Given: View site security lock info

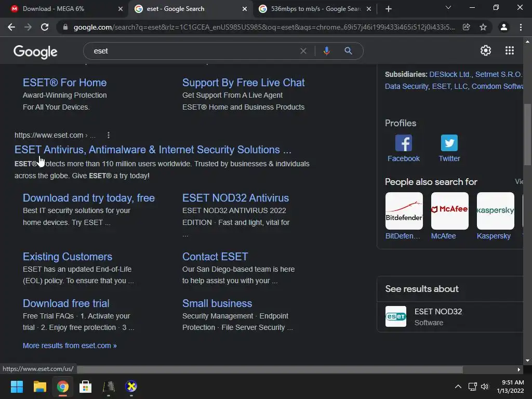Looking at the screenshot, I should [65, 27].
